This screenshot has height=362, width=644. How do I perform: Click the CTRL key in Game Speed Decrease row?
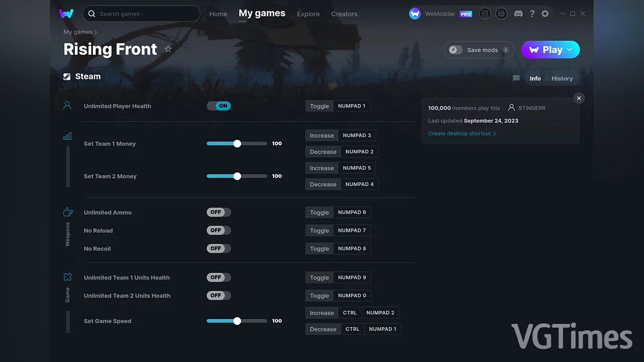coord(353,329)
